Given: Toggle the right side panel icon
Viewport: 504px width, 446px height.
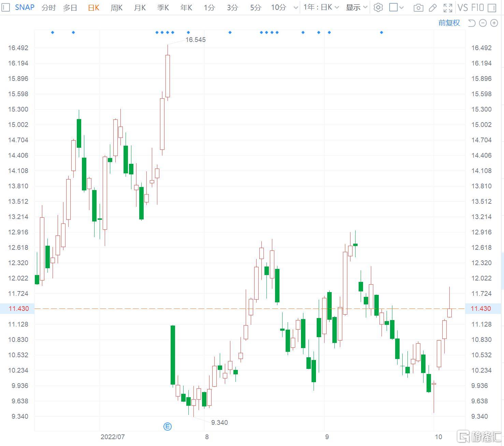Looking at the screenshot, I should [x=492, y=8].
